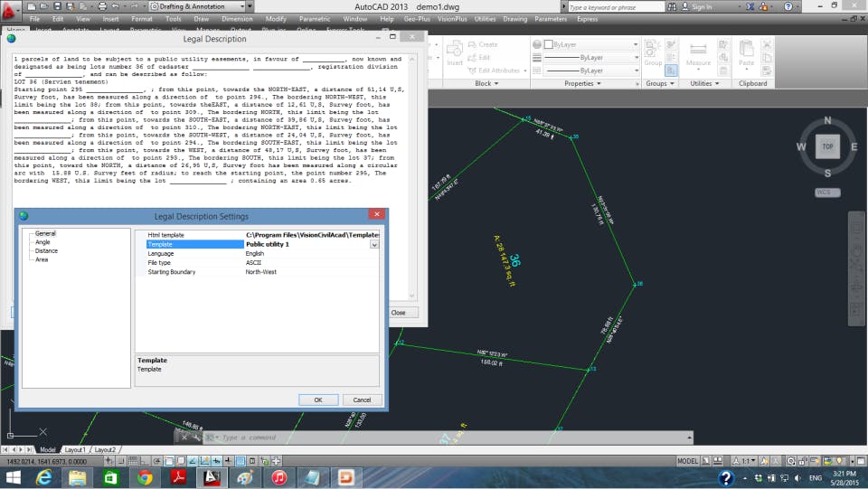Select the Angle item in settings tree
The height and width of the screenshot is (489, 868).
pos(42,242)
